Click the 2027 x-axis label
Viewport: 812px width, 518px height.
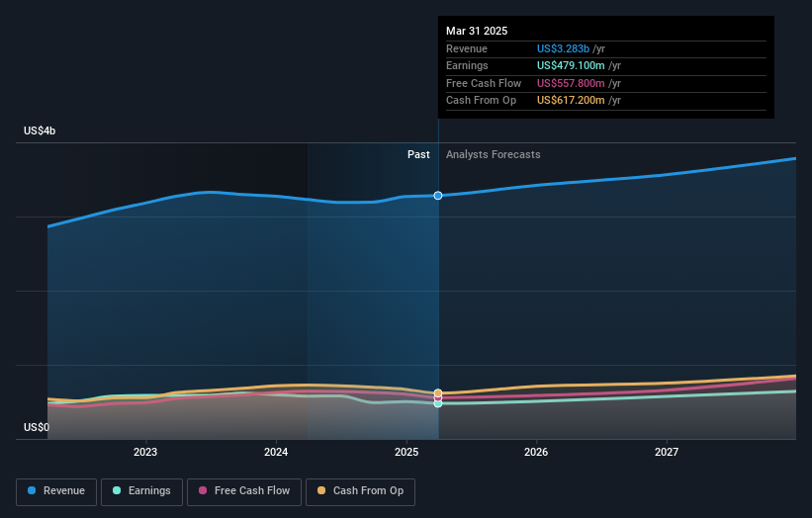click(667, 453)
